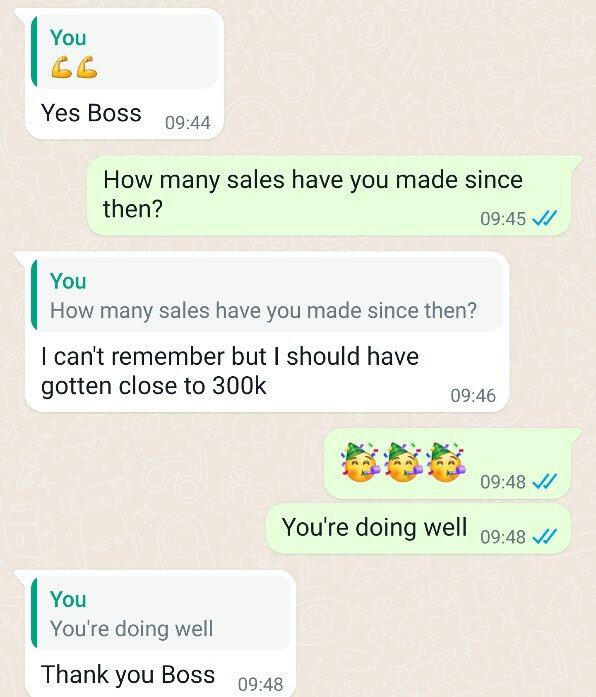Tap the first party face emoji
Viewport: 596px width, 697px height.
click(360, 463)
